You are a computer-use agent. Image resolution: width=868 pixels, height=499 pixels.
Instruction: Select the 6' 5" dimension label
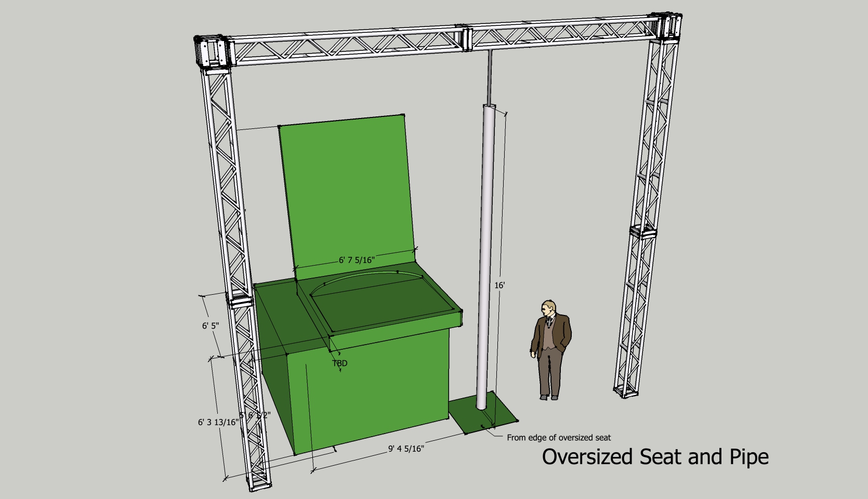tap(211, 326)
